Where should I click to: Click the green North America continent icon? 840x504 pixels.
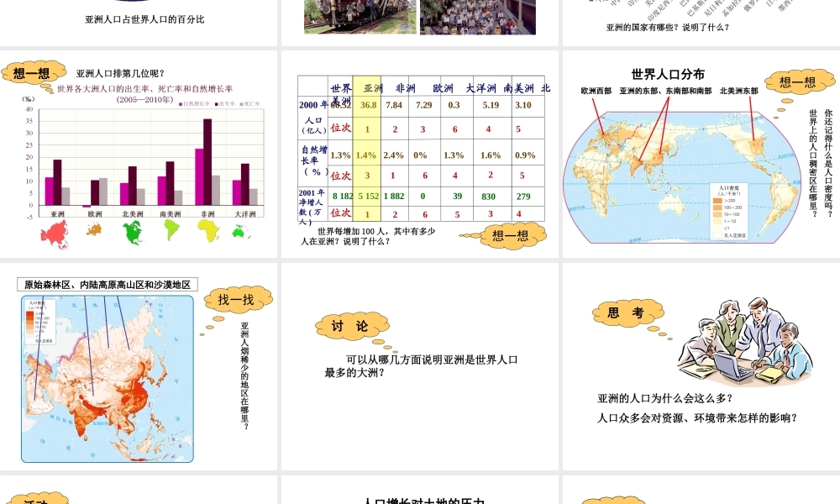(x=133, y=233)
